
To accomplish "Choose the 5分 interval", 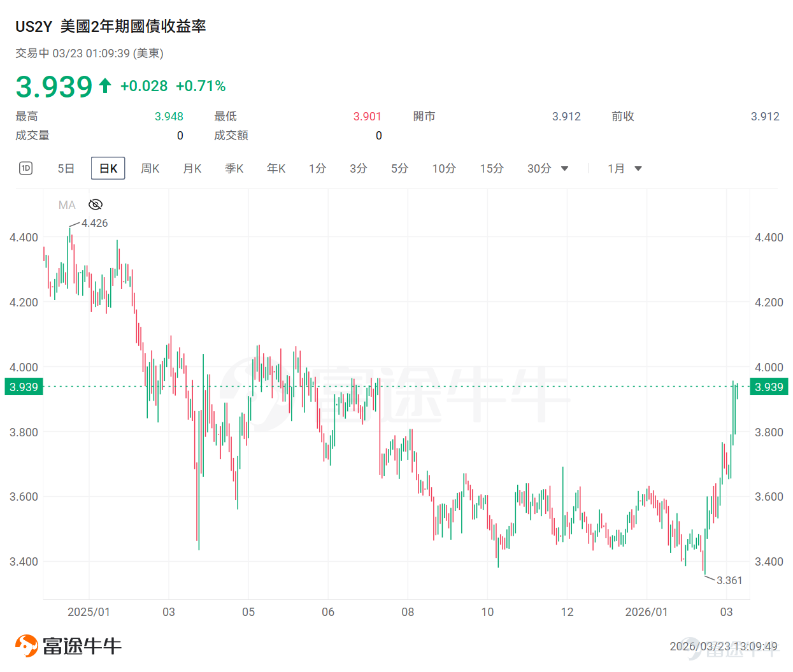I will point(400,168).
